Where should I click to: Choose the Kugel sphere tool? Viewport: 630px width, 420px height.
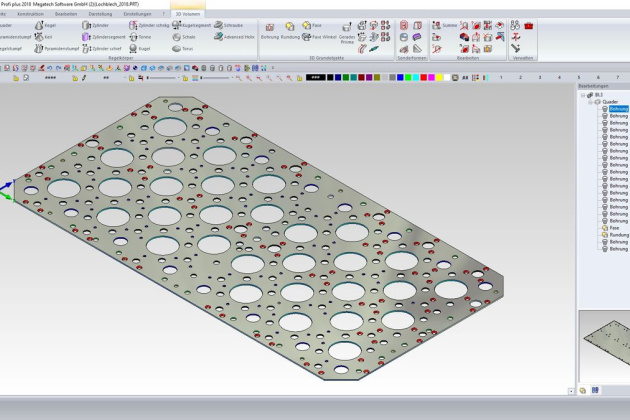click(x=141, y=47)
